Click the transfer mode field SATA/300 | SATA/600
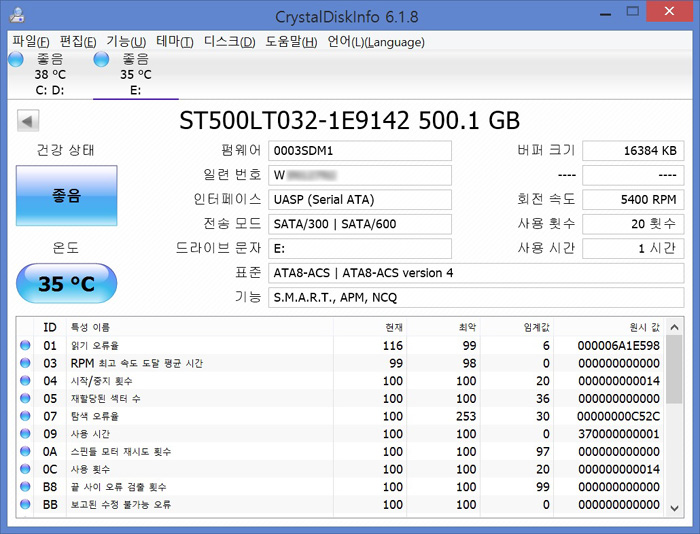This screenshot has width=700, height=534. [360, 224]
